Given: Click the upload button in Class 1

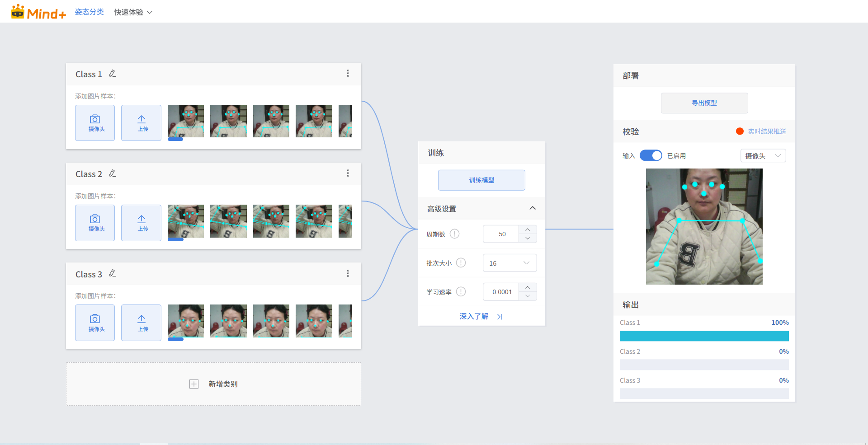Looking at the screenshot, I should tap(141, 123).
